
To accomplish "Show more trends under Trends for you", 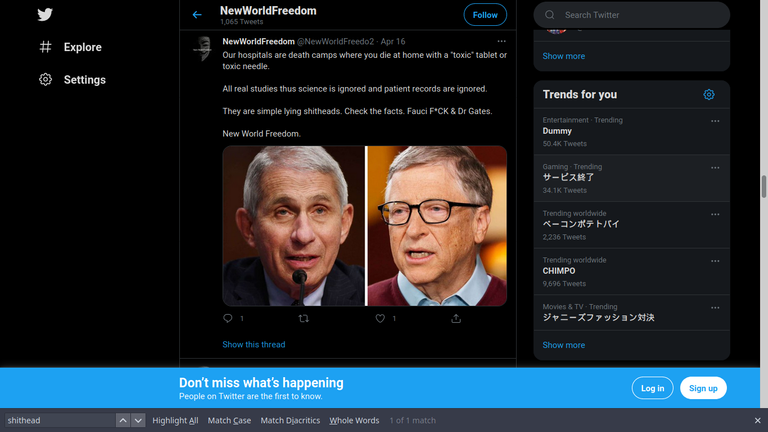I will click(563, 345).
